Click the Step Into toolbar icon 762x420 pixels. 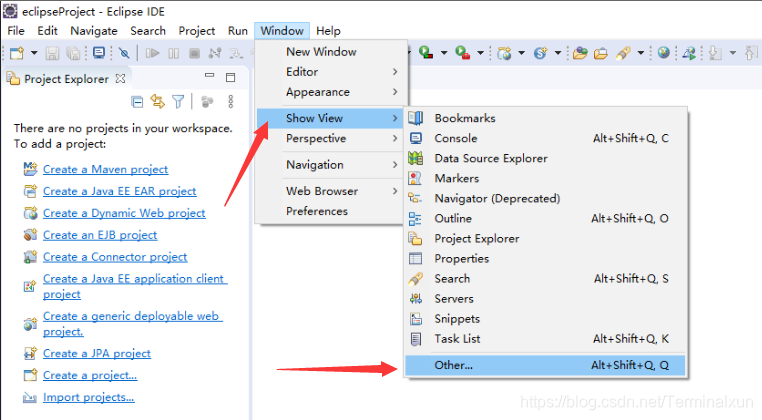coord(236,52)
